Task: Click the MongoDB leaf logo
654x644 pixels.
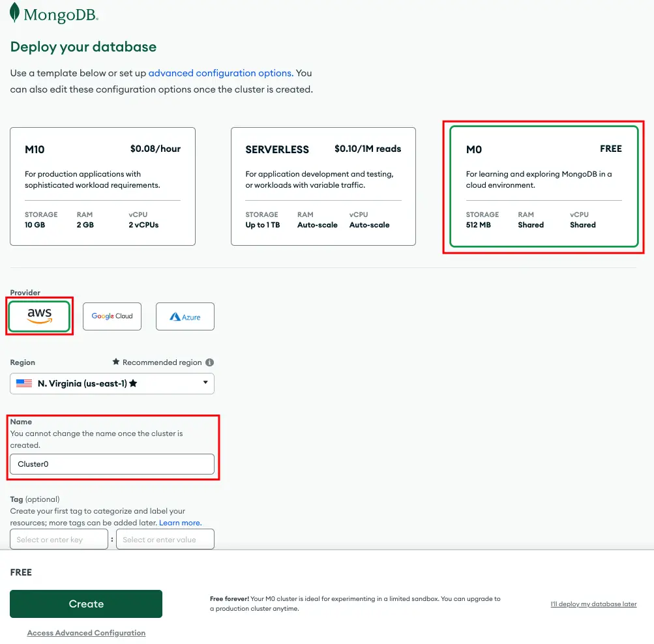Action: pyautogui.click(x=14, y=12)
